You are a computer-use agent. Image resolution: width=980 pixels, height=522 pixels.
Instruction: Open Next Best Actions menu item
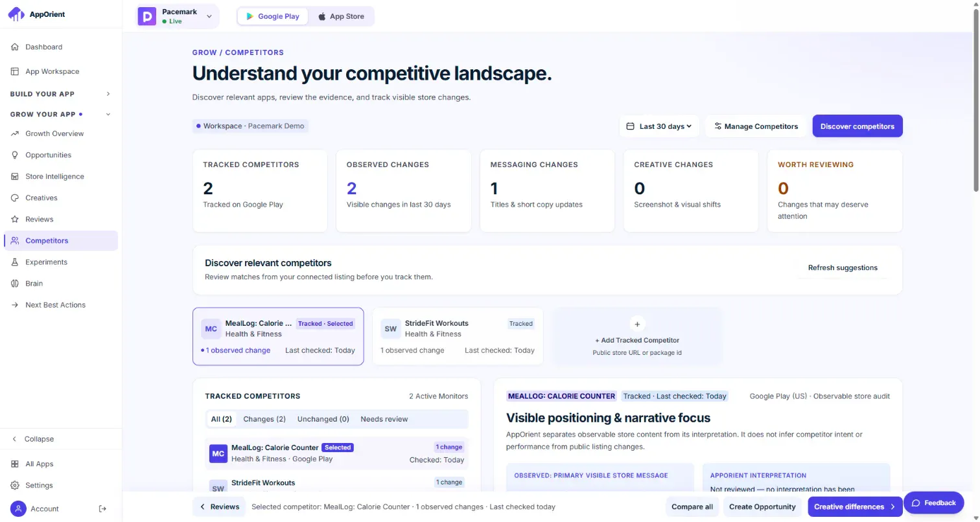[61, 304]
